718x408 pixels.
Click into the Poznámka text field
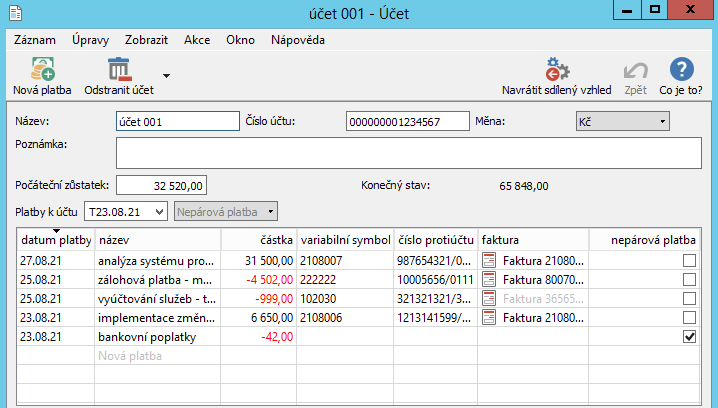pyautogui.click(x=408, y=153)
